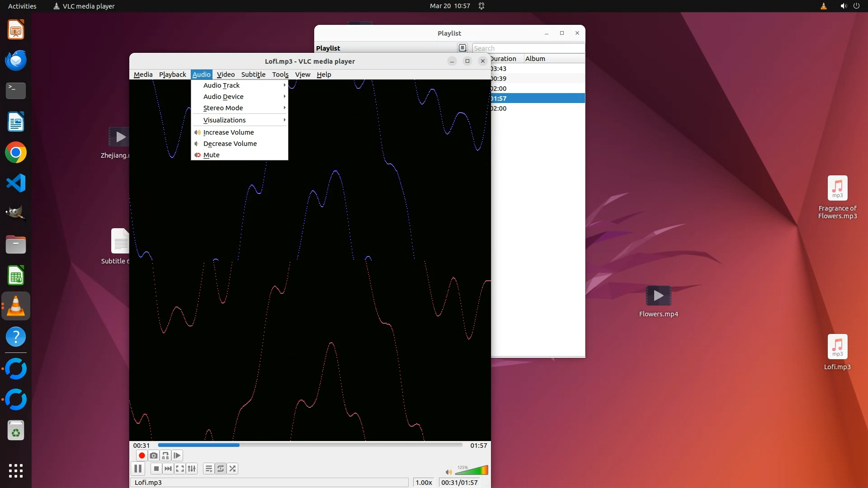The width and height of the screenshot is (868, 488).
Task: Toggle shuffle random playback
Action: [x=232, y=469]
